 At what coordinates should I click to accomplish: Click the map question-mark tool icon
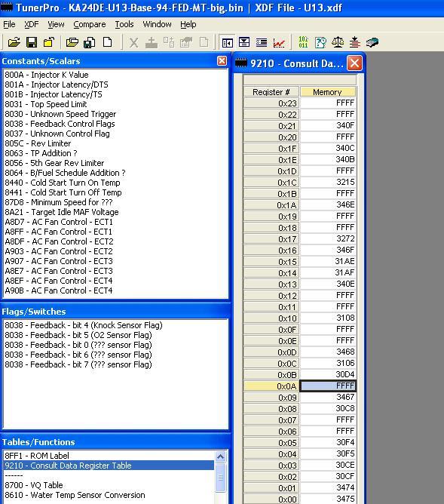320,42
